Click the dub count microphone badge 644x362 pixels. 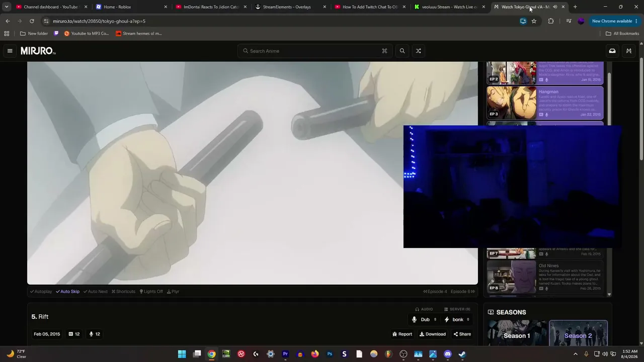[95, 334]
